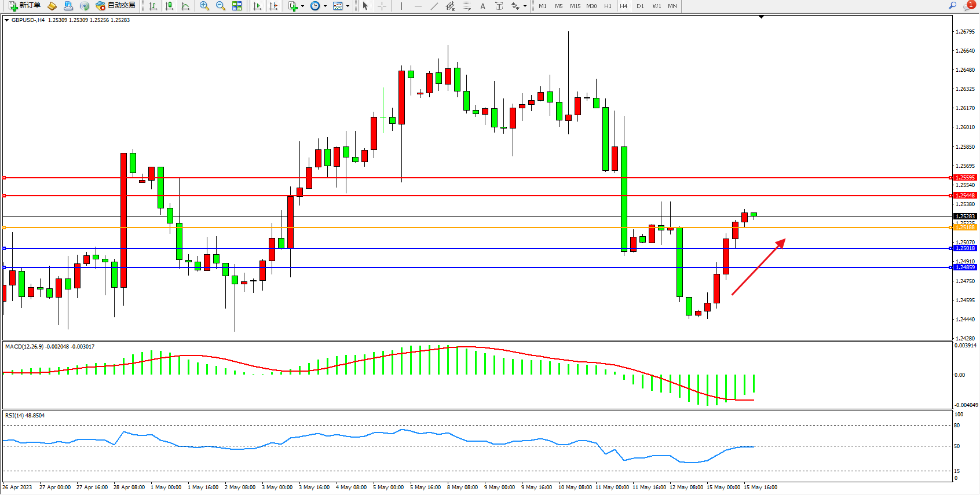Tile chart windows icon

[x=237, y=6]
